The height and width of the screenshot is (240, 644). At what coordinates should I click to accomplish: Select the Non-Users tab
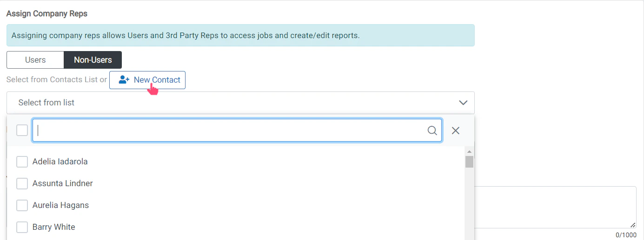pos(93,60)
